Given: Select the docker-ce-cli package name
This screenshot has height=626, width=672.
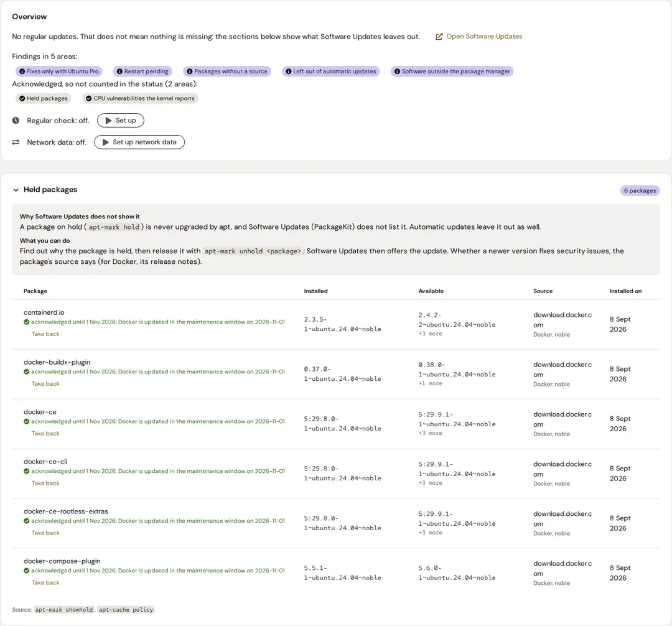Looking at the screenshot, I should [45, 462].
